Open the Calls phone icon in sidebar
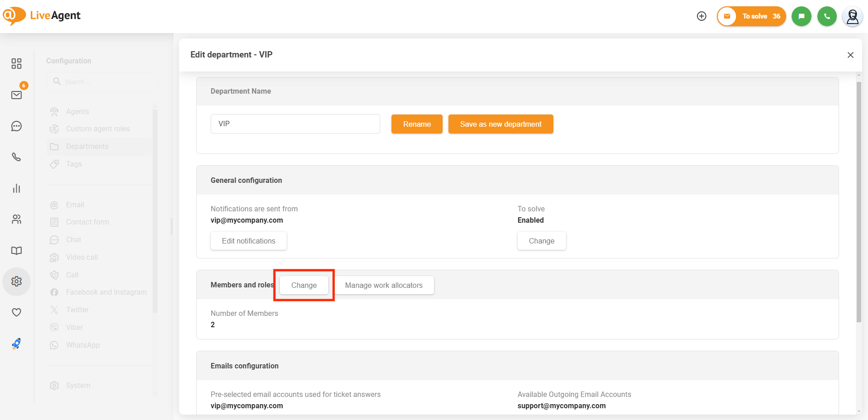 [17, 157]
